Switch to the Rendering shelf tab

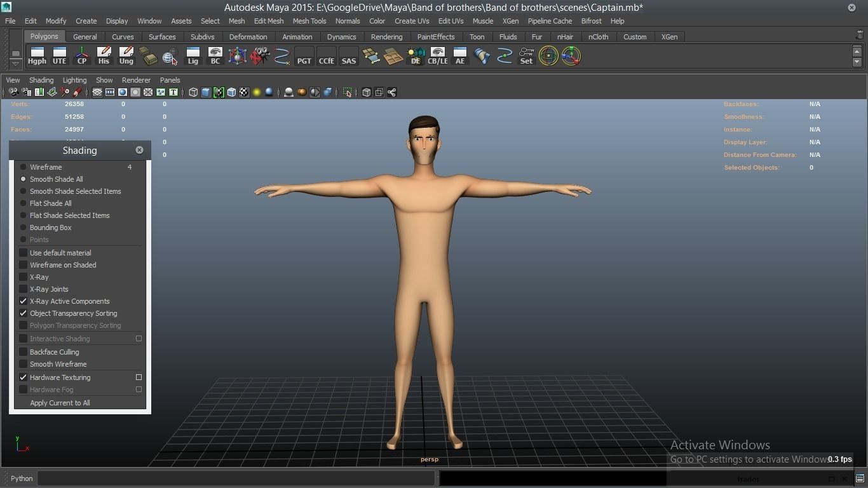point(386,37)
